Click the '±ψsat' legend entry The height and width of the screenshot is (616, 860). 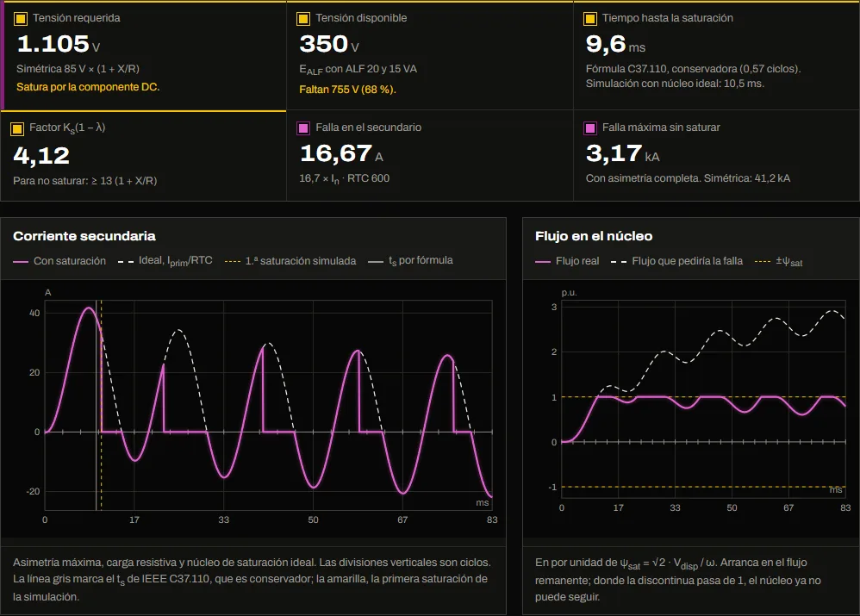click(779, 262)
